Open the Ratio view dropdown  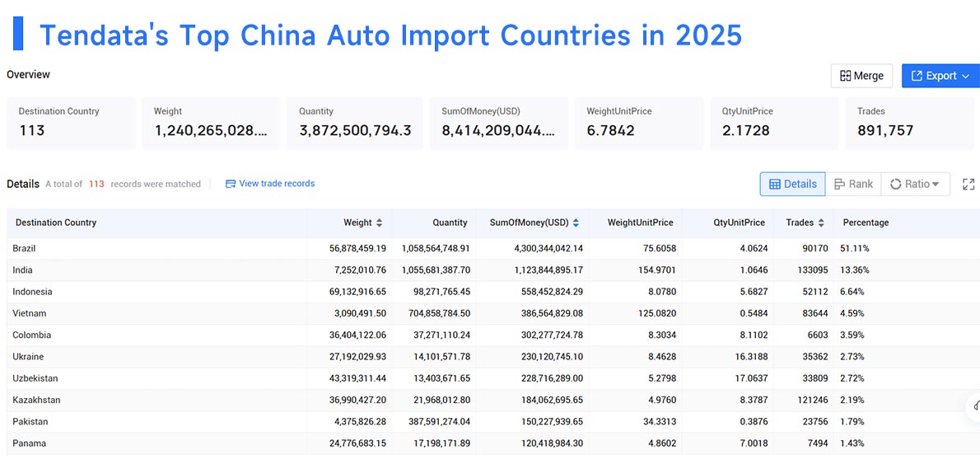coord(915,184)
